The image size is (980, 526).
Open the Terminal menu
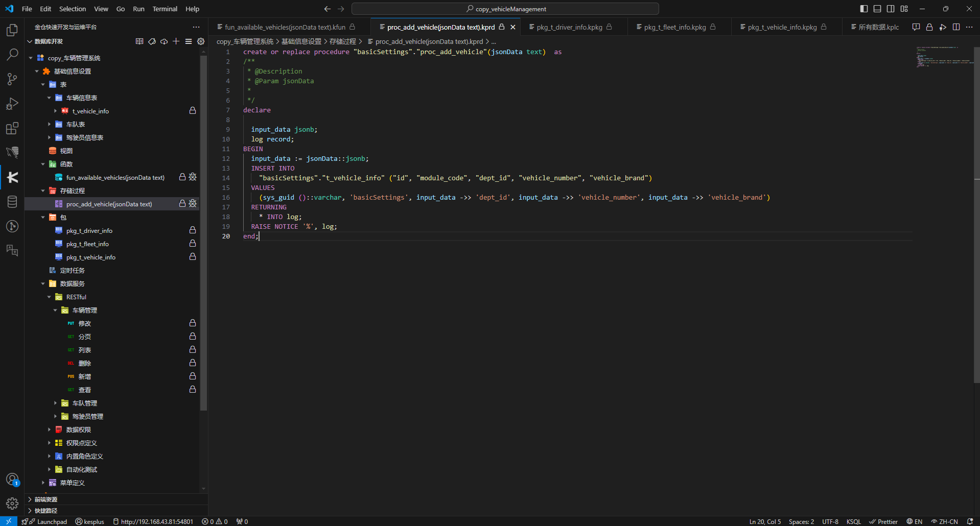pyautogui.click(x=165, y=9)
